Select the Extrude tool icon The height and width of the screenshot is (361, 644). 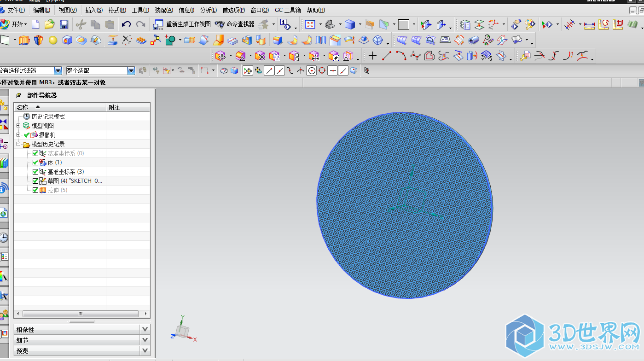[24, 40]
